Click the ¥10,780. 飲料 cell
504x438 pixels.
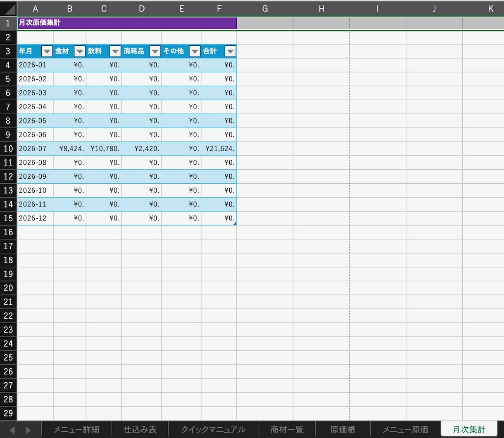pos(104,149)
